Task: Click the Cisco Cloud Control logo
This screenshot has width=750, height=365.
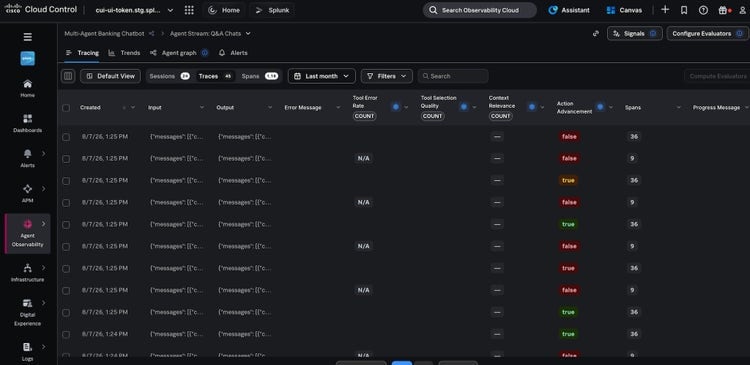Action: tap(41, 10)
